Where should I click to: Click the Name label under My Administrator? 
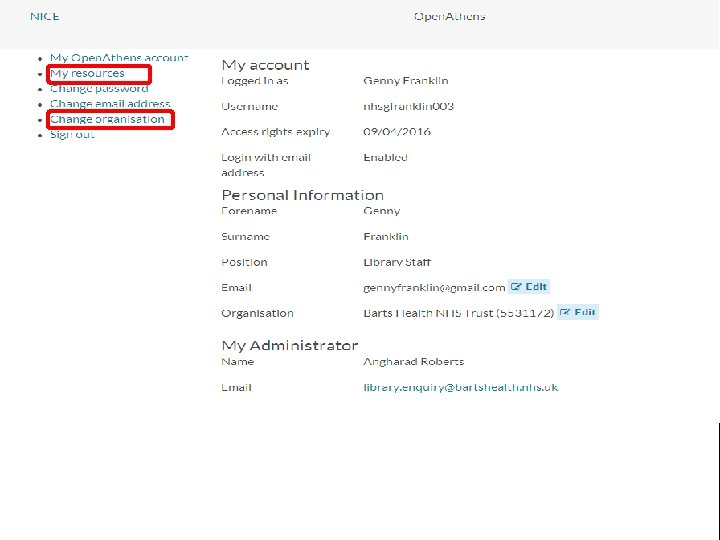(237, 362)
